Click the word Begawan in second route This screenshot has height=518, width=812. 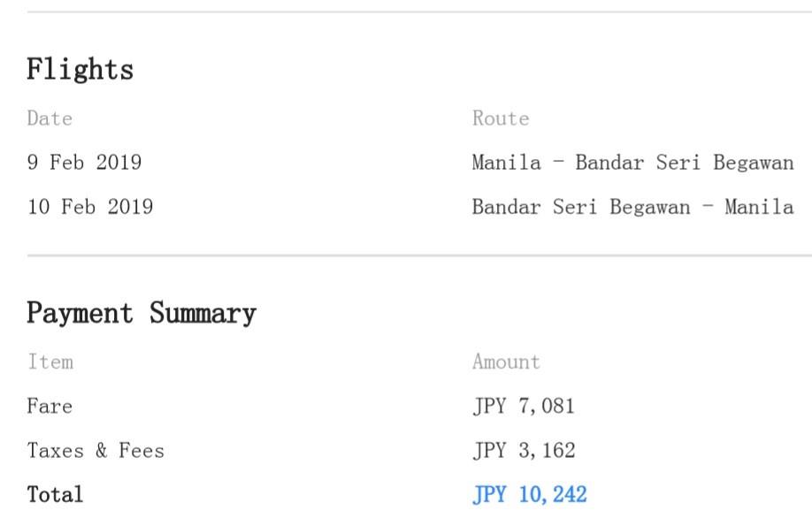650,208
